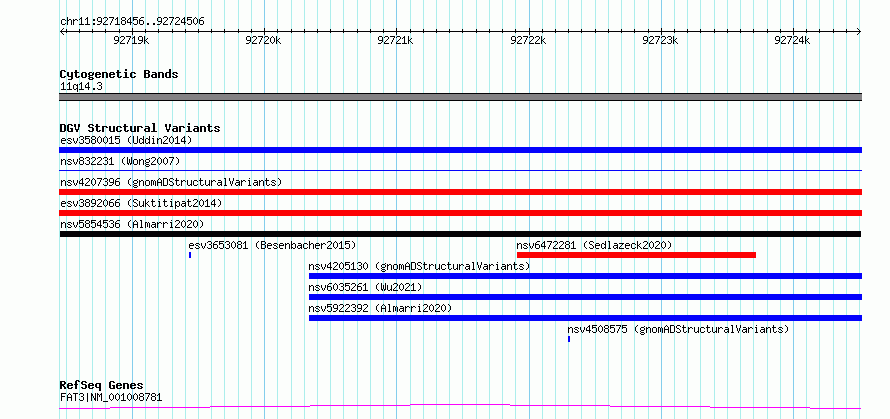This screenshot has height=419, width=890.
Task: Click the 92720k ruler position
Action: (x=263, y=40)
